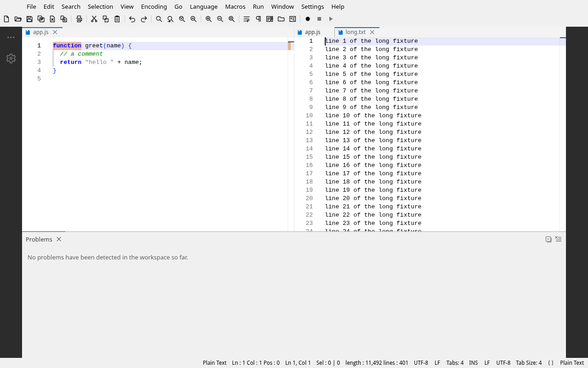Viewport: 588px width, 368px height.
Task: Click the Open file folder icon
Action: pos(18,19)
